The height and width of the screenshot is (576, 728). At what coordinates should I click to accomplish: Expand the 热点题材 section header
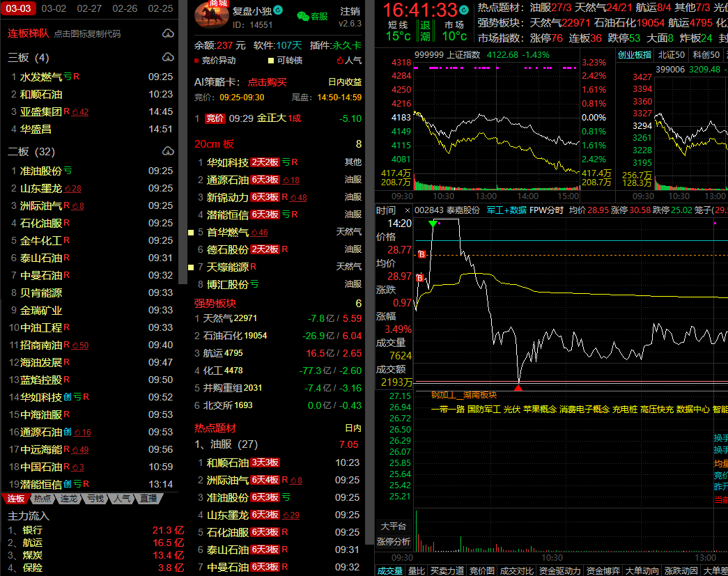215,428
